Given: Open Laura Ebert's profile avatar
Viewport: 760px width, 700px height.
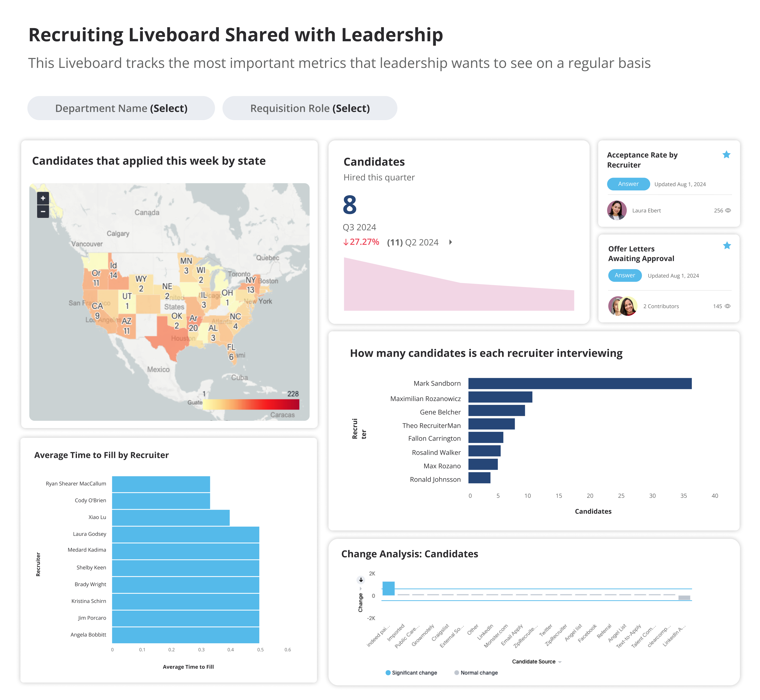Looking at the screenshot, I should 617,210.
